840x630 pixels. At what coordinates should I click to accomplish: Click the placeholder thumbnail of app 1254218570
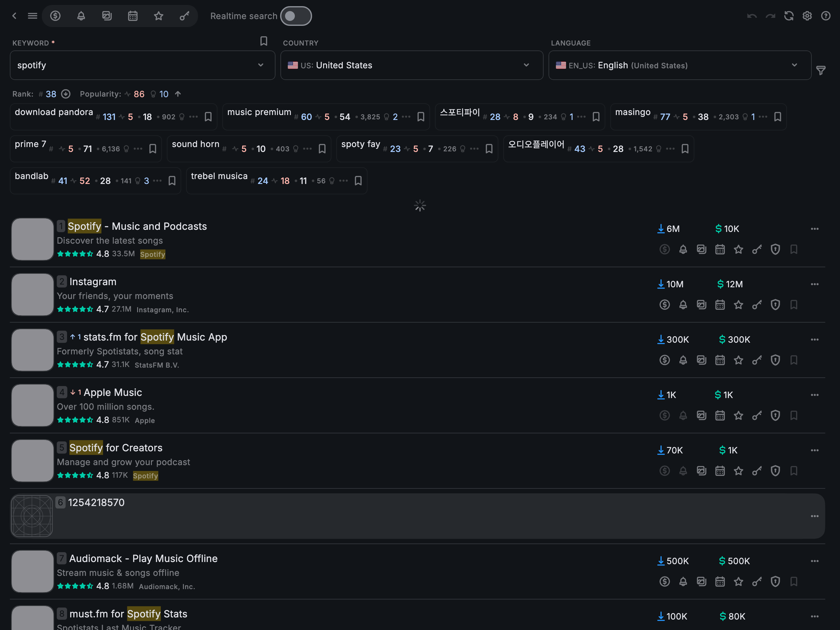(32, 516)
